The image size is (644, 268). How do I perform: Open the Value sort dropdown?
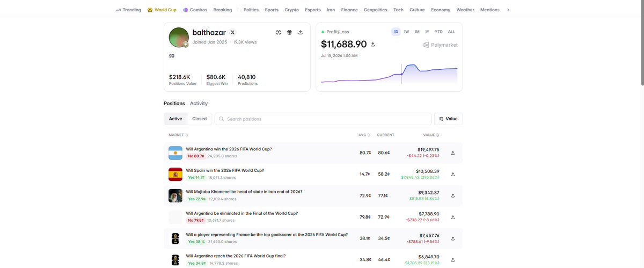(448, 119)
